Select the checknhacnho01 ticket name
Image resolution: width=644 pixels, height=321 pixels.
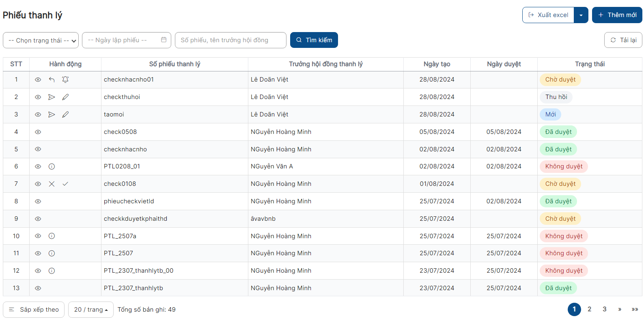[129, 80]
